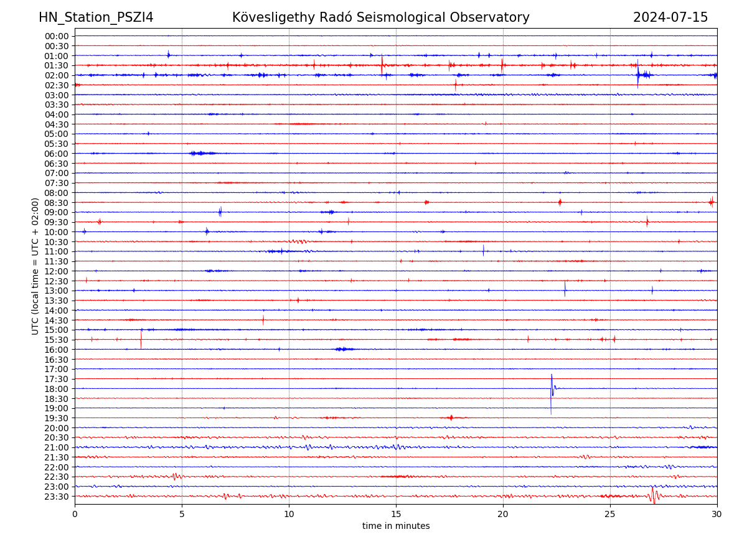Click the UTC local time y-axis label
The width and height of the screenshot is (747, 560).
point(35,266)
